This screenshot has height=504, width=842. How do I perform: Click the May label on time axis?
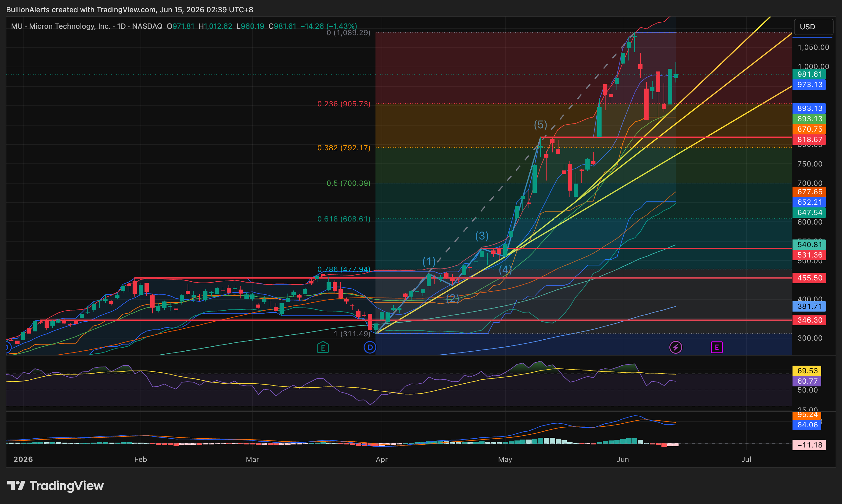505,459
